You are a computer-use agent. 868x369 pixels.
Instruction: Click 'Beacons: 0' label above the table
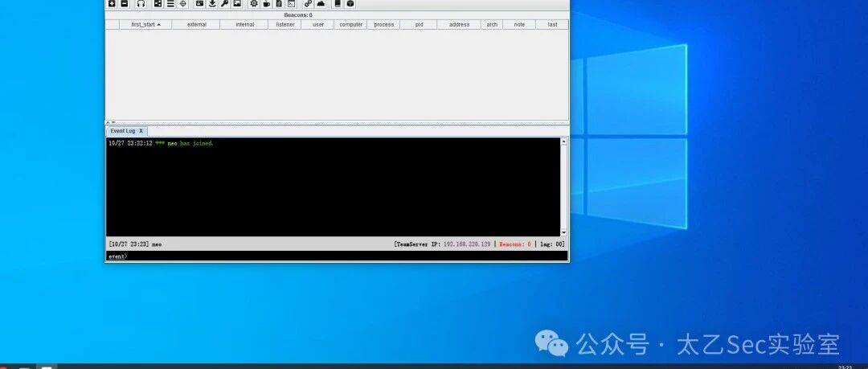pos(298,15)
